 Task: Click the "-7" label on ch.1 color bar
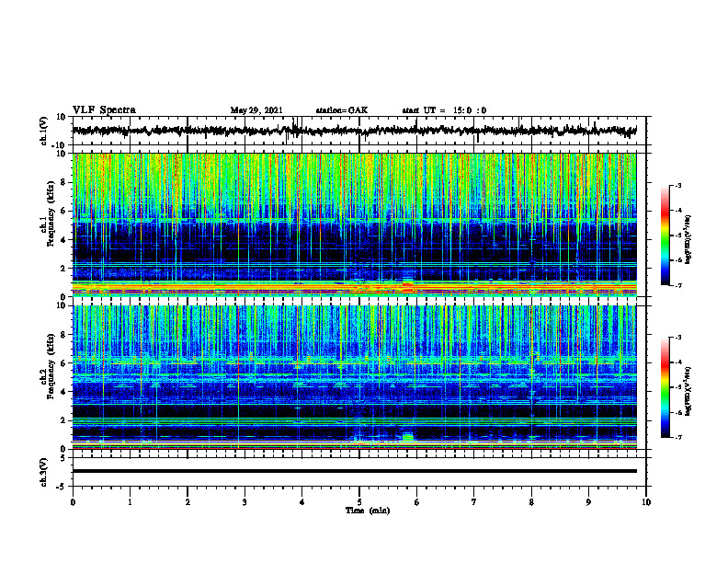click(x=677, y=285)
